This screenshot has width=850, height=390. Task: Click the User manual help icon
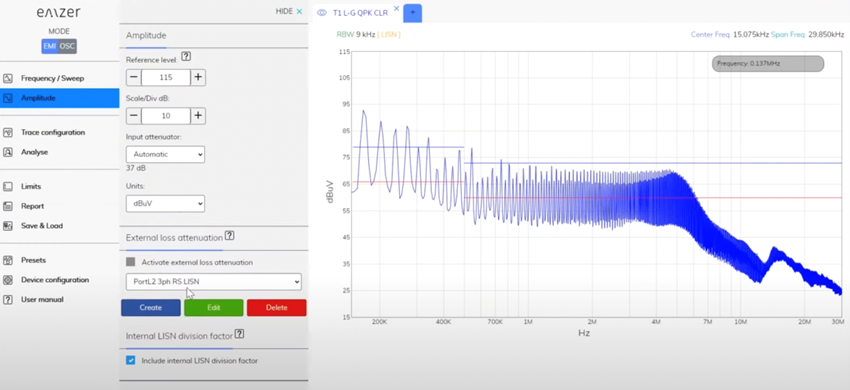pyautogui.click(x=8, y=299)
